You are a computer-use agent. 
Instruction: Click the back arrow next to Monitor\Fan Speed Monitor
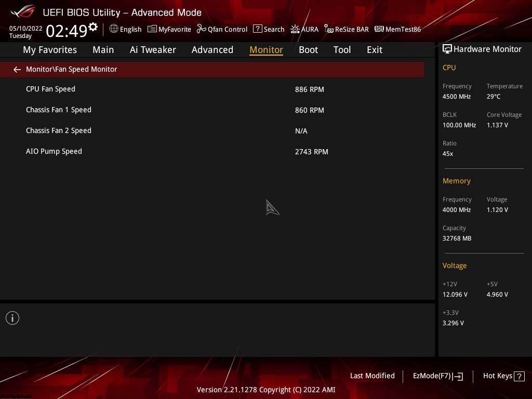coord(17,70)
